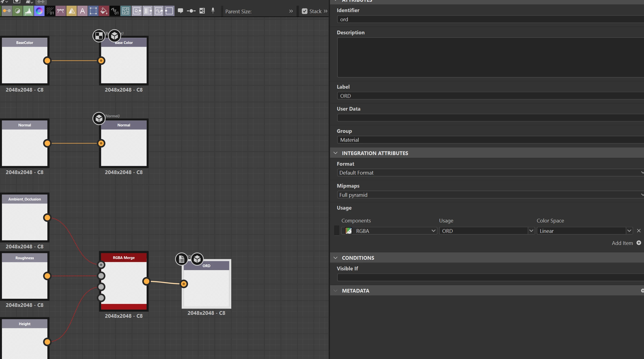Click the Identifier input field

[488, 20]
